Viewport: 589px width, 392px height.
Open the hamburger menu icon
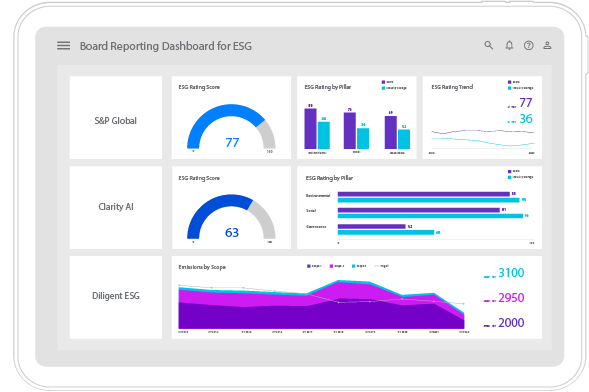(x=63, y=45)
